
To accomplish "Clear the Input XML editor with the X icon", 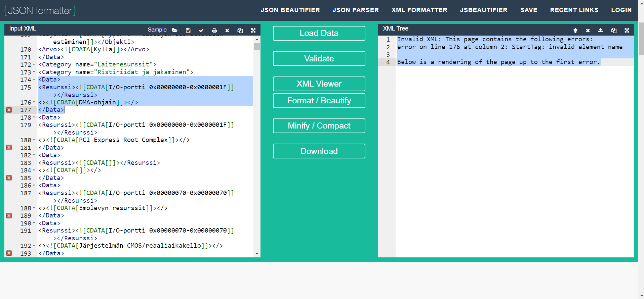I will pos(227,30).
